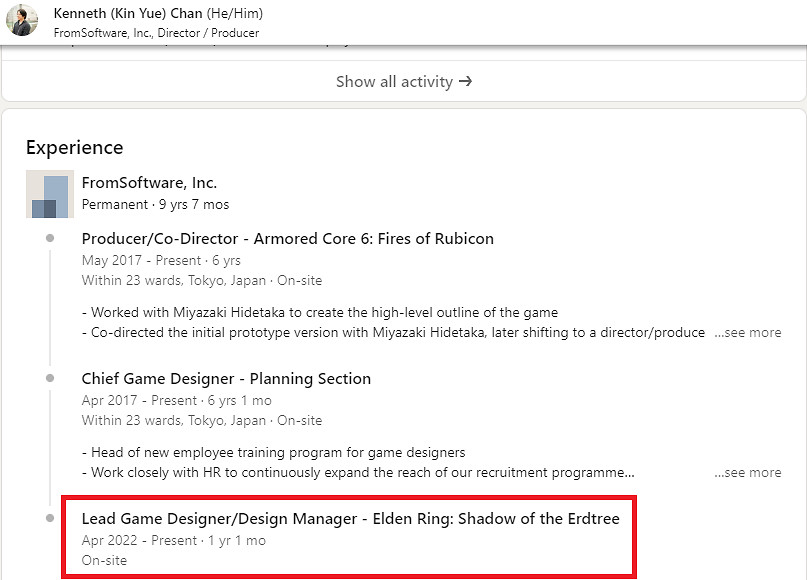Expand see more under Chief Game Designer description
The image size is (807, 580).
point(747,472)
